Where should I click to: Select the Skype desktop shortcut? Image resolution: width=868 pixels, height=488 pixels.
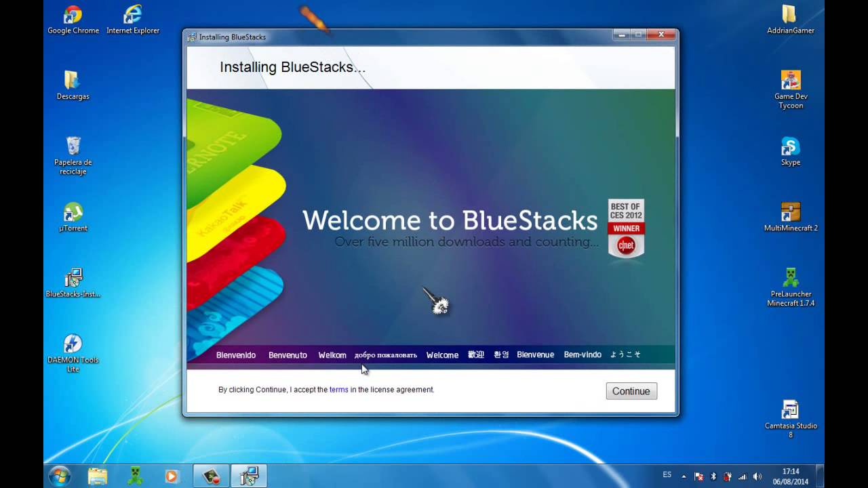791,152
